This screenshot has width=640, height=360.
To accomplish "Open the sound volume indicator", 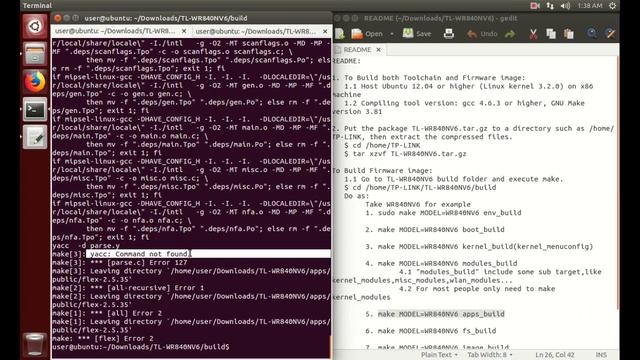I will [566, 6].
